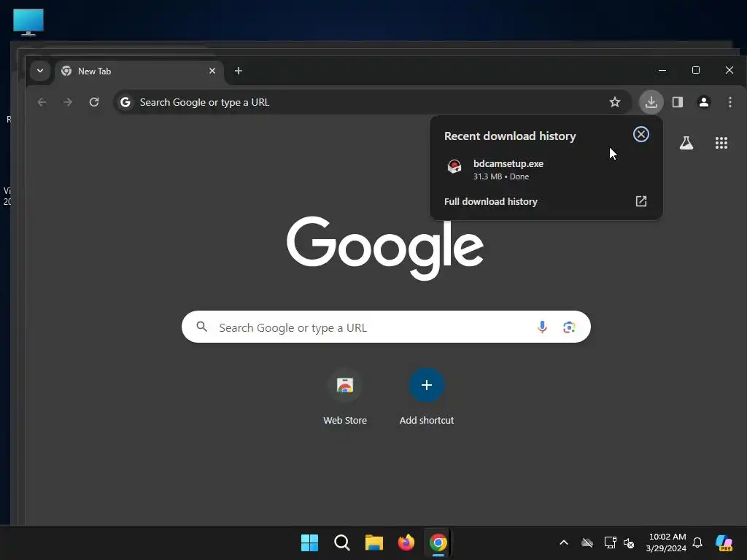Launch File Explorer from the taskbar
Screen dimensions: 747x560
374,542
